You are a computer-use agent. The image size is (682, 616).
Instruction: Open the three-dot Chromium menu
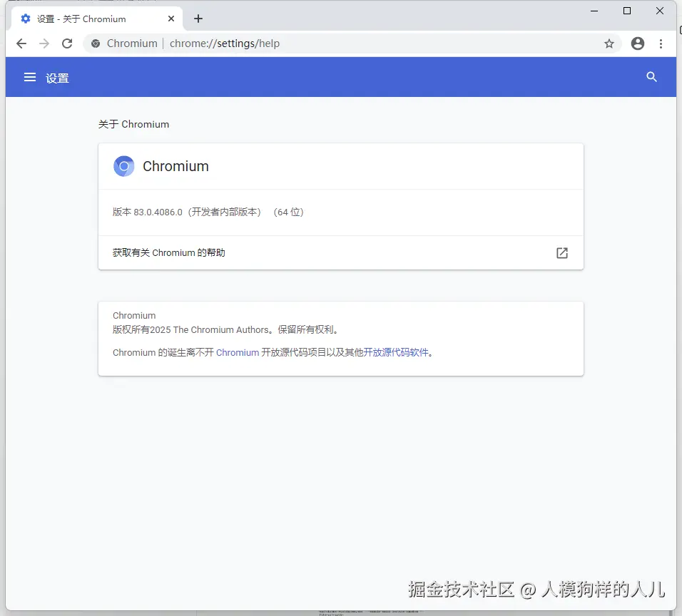[661, 43]
